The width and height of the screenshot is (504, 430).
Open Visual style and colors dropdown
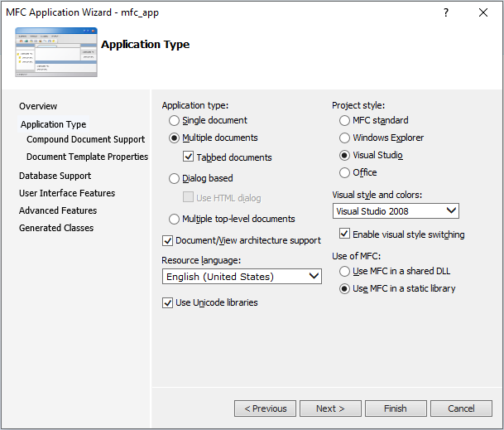[x=396, y=211]
